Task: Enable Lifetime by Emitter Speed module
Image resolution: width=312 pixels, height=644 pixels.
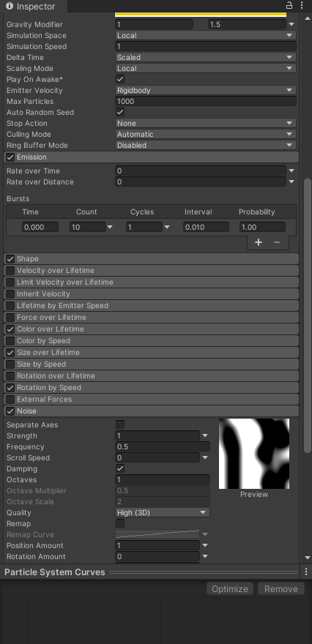Action: (10, 306)
